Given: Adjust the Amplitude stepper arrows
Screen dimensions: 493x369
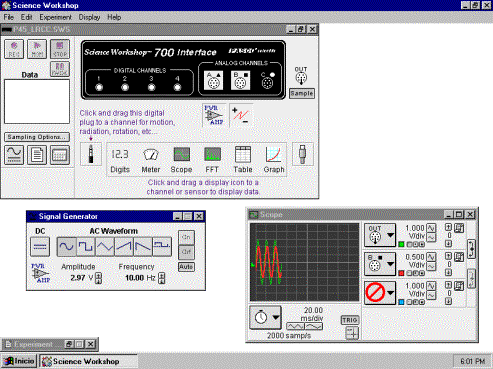Looking at the screenshot, I should pyautogui.click(x=98, y=278).
